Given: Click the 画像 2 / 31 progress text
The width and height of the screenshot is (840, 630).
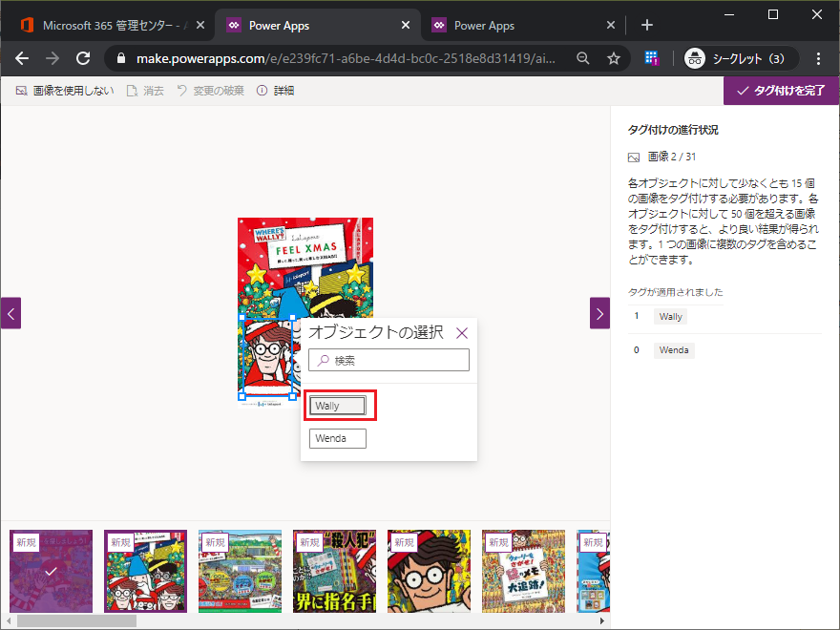Looking at the screenshot, I should click(672, 157).
